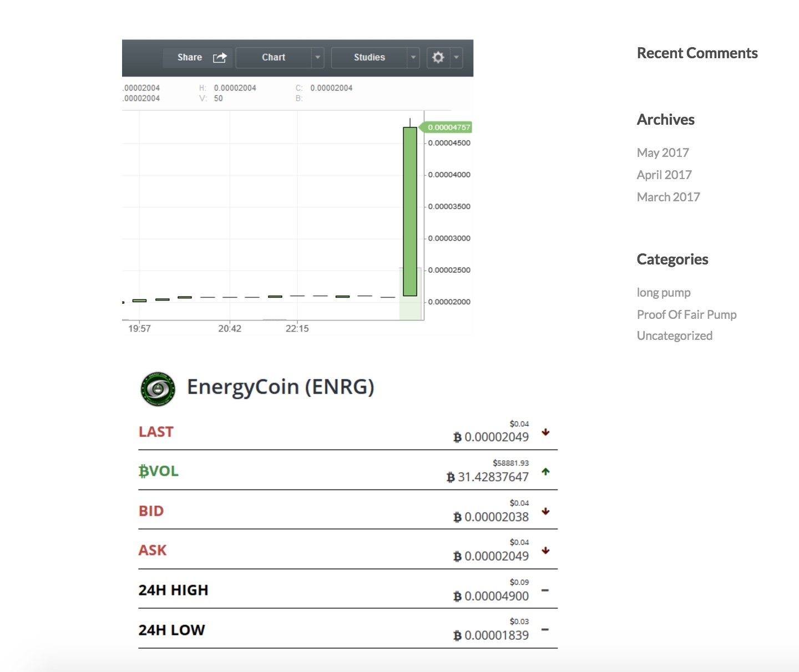Image resolution: width=799 pixels, height=672 pixels.
Task: Open the Proof Of Fair Pump category
Action: 687,314
